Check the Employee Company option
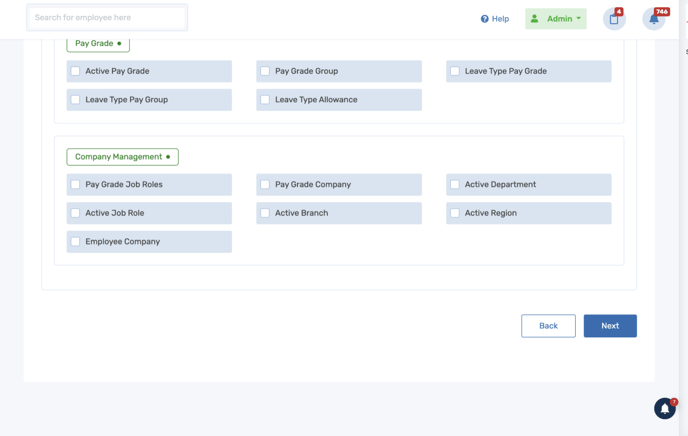 (75, 241)
